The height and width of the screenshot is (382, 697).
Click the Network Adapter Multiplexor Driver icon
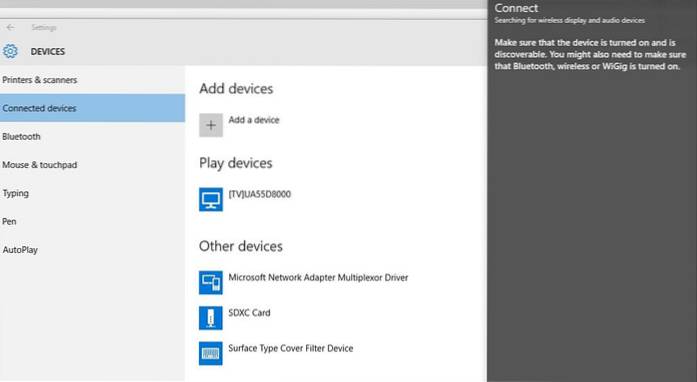pos(211,282)
